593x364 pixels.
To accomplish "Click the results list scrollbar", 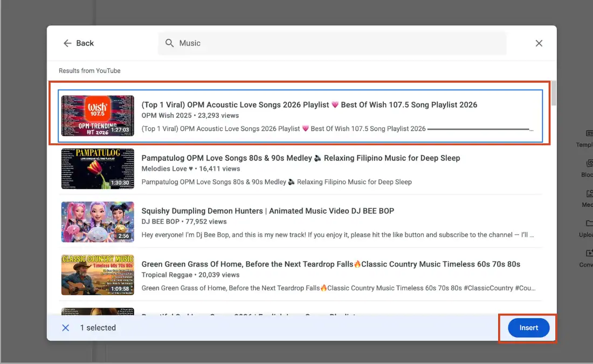I will coord(554,93).
